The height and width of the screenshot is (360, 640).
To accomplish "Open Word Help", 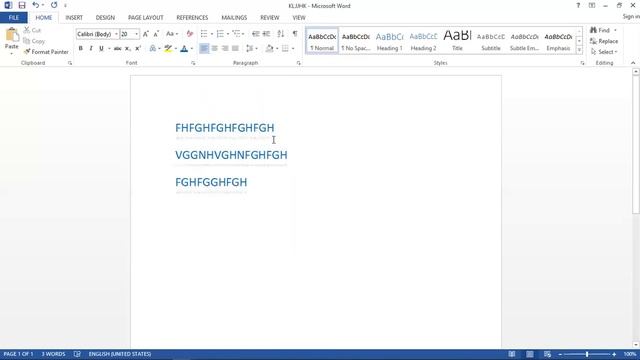I will pyautogui.click(x=578, y=6).
